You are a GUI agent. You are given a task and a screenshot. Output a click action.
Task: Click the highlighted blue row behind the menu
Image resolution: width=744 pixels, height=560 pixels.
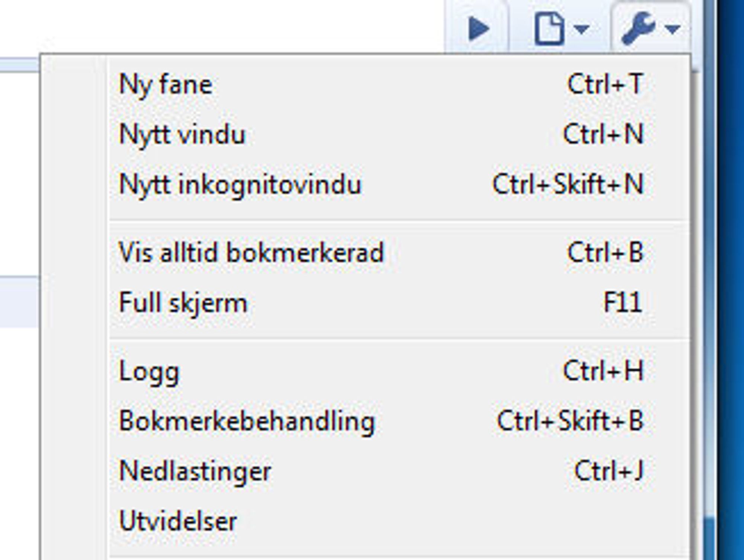(19, 303)
